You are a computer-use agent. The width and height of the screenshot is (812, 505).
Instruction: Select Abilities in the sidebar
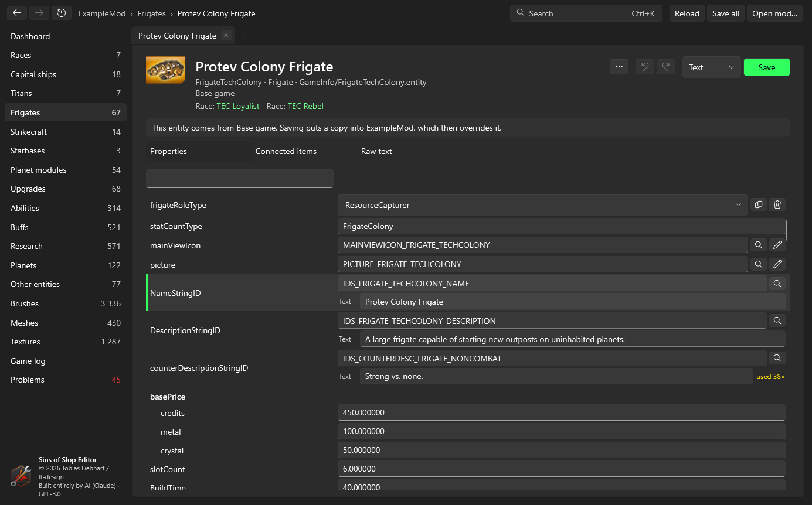(x=66, y=208)
